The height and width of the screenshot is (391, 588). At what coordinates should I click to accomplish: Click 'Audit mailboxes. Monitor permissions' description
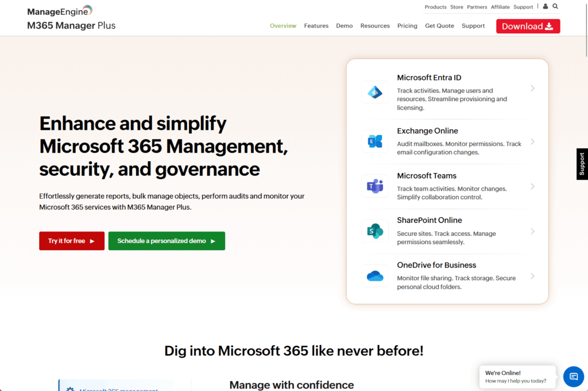point(459,148)
